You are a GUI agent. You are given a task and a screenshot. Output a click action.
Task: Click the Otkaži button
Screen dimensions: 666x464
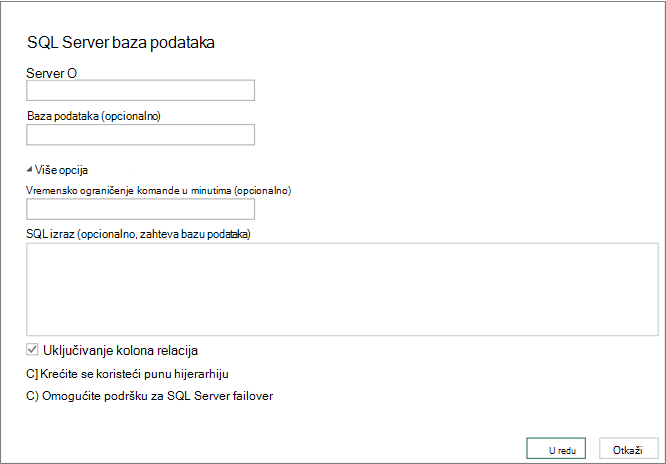(x=629, y=448)
